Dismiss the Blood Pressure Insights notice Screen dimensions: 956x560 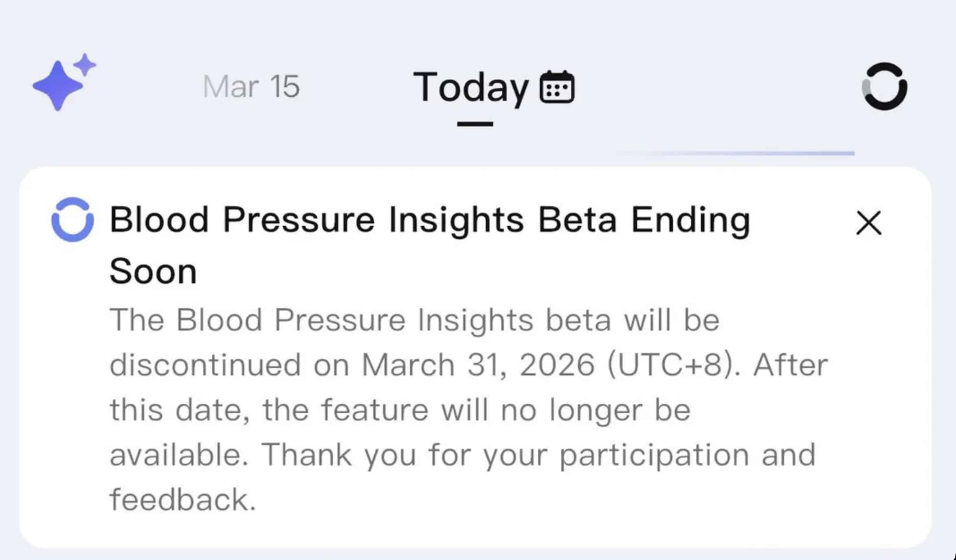[868, 223]
